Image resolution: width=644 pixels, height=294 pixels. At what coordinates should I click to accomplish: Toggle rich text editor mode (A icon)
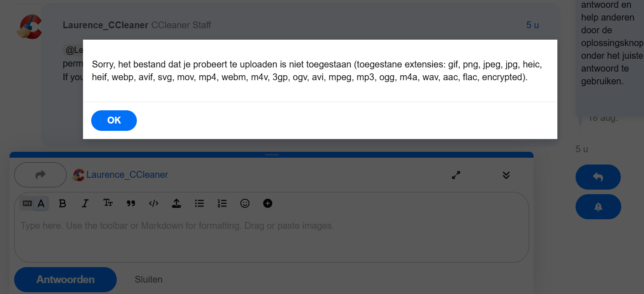41,203
